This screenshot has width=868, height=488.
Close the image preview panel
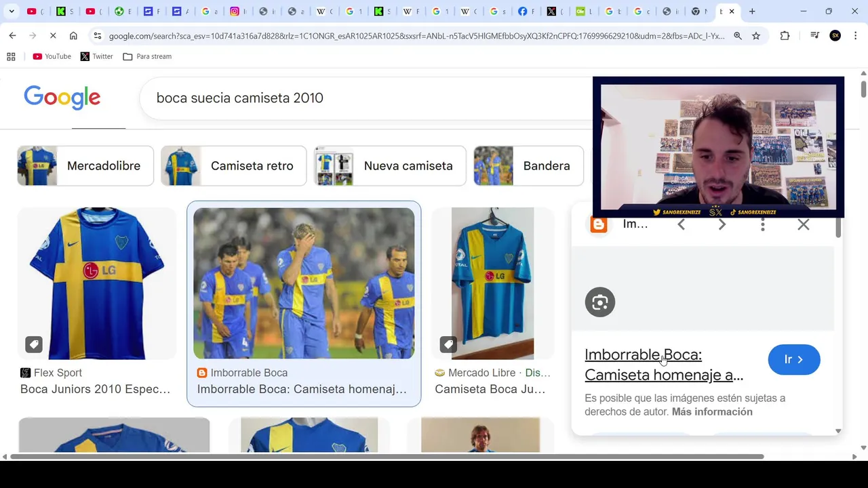tap(804, 224)
